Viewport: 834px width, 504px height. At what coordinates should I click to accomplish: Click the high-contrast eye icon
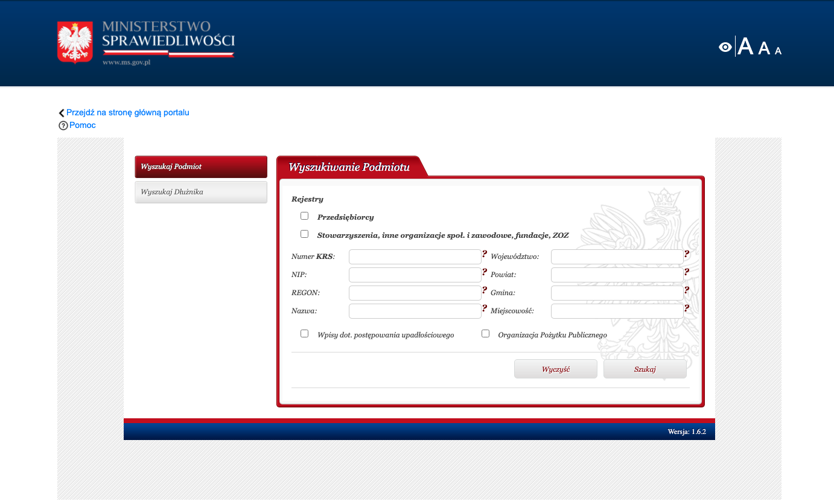725,47
